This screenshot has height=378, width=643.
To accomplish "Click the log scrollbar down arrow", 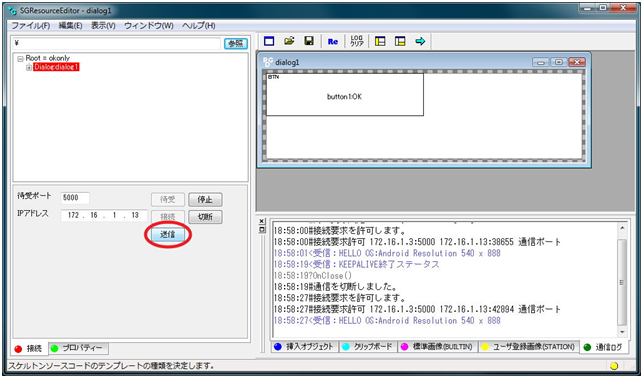I will (x=622, y=332).
